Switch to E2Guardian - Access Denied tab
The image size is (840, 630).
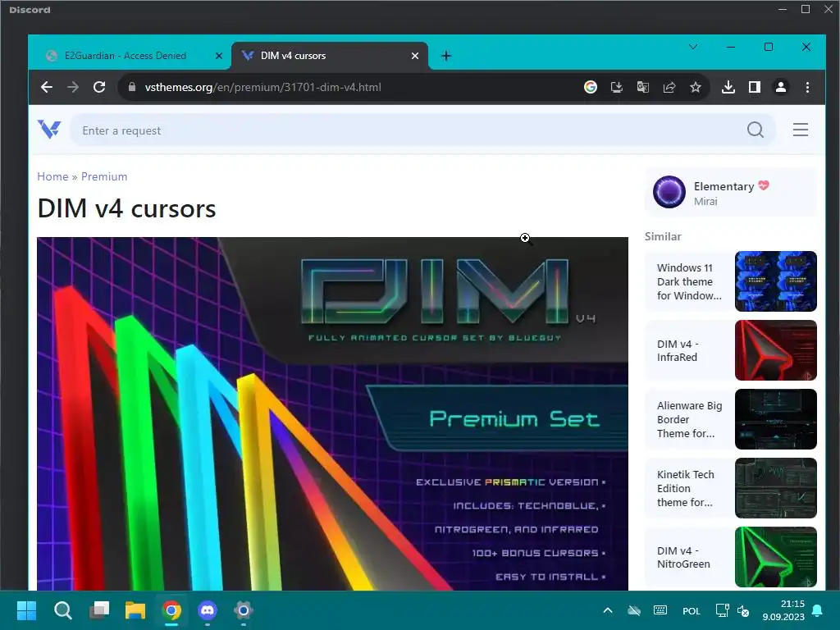pos(126,56)
